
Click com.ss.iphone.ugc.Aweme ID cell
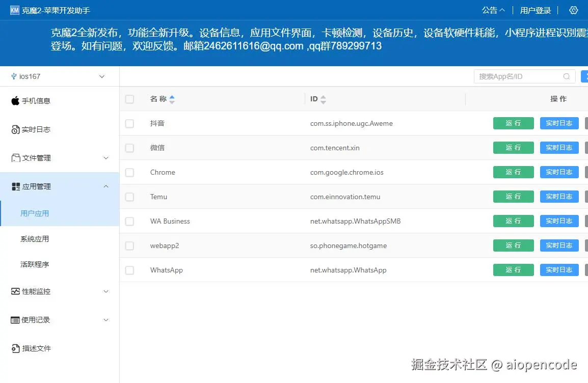click(x=352, y=123)
